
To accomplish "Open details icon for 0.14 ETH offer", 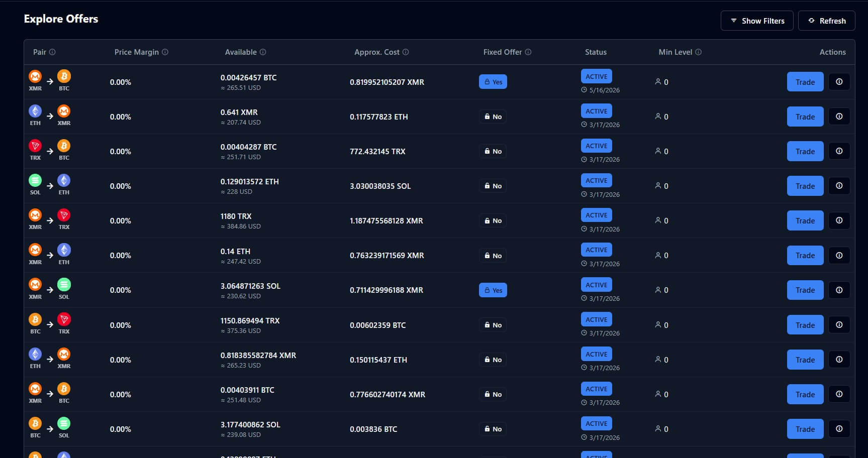I will pos(839,255).
